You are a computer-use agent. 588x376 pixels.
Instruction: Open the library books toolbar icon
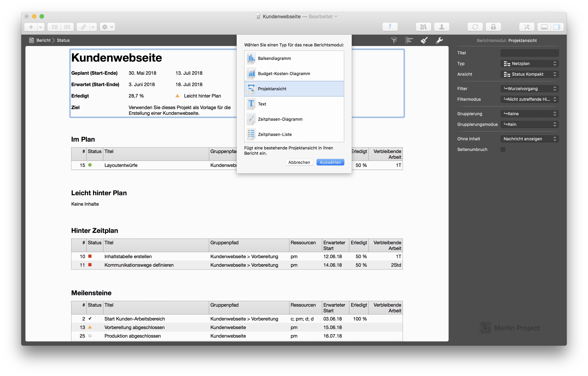[423, 27]
